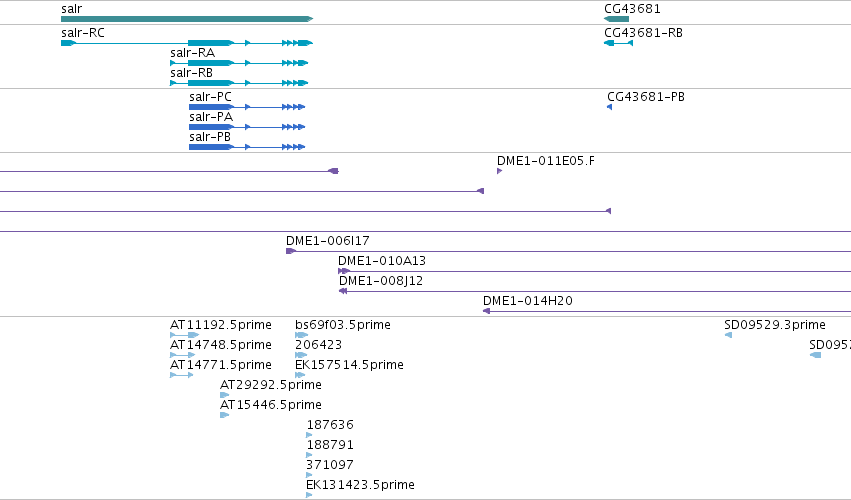
Task: Click the salr-PC label
Action: click(x=211, y=97)
